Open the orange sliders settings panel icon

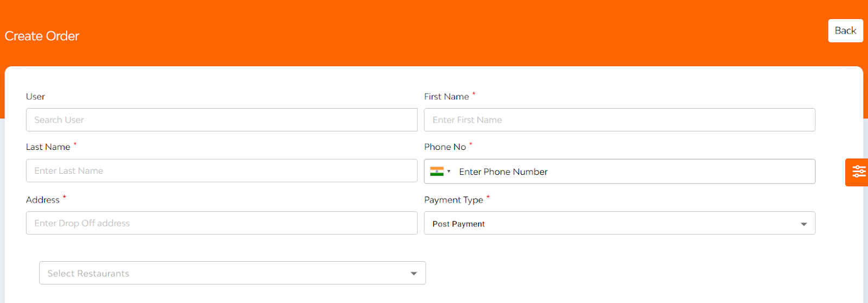pos(858,172)
